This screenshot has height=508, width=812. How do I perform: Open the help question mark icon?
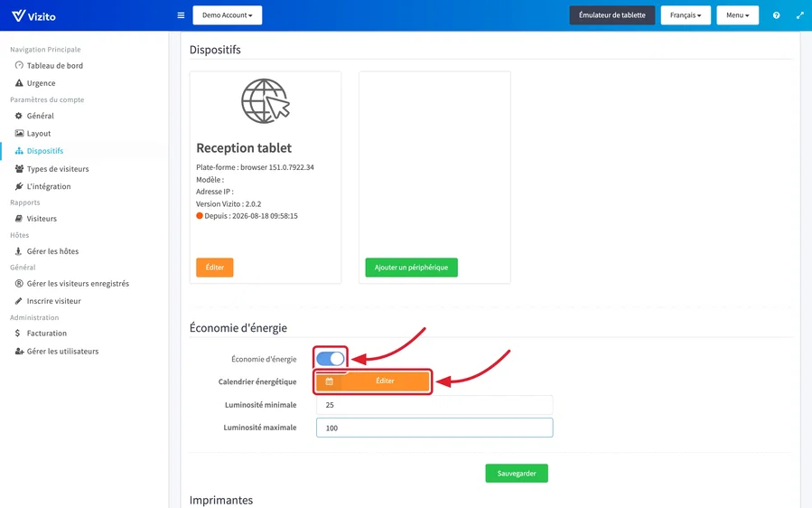click(x=776, y=15)
